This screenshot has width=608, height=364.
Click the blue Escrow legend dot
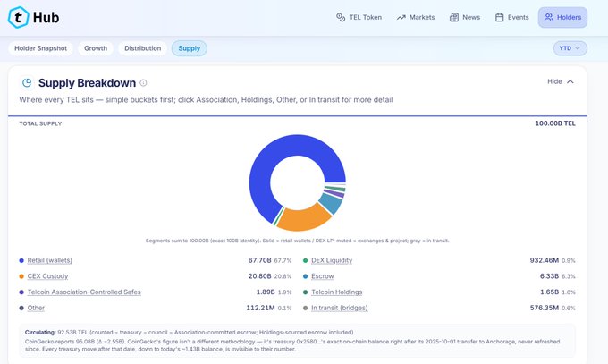[306, 276]
